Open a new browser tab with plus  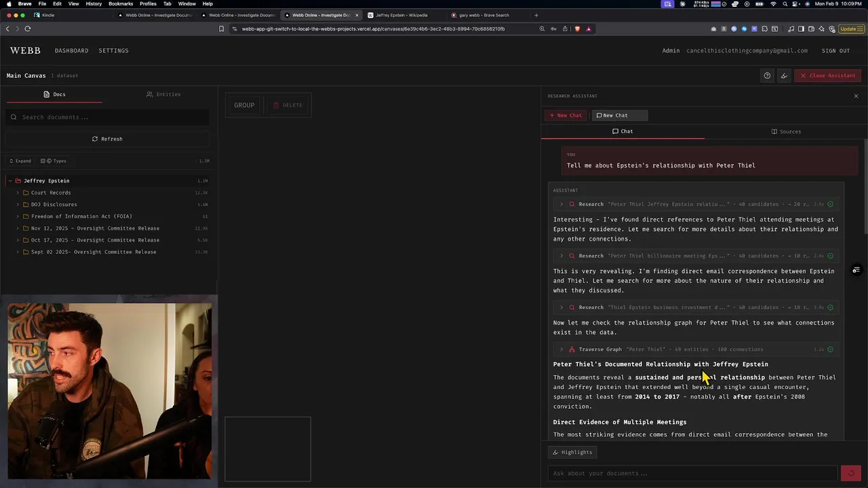point(536,15)
